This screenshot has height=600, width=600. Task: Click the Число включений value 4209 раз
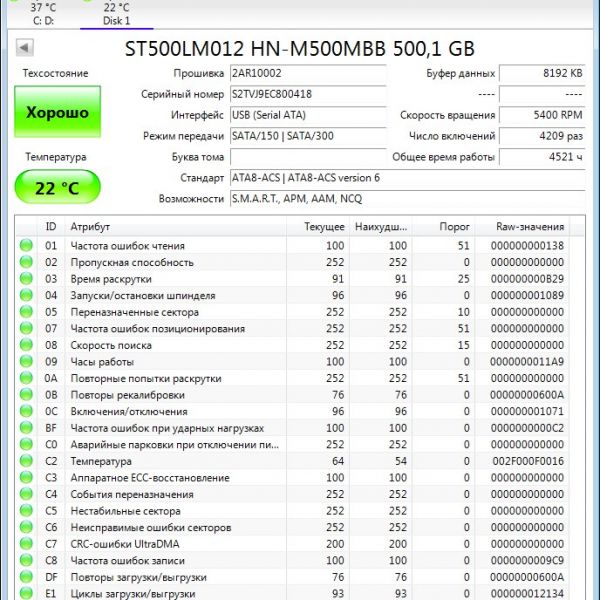click(x=542, y=136)
